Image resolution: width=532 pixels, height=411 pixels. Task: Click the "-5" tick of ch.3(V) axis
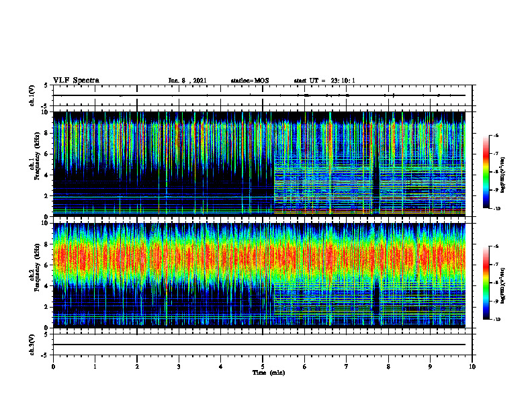point(46,355)
